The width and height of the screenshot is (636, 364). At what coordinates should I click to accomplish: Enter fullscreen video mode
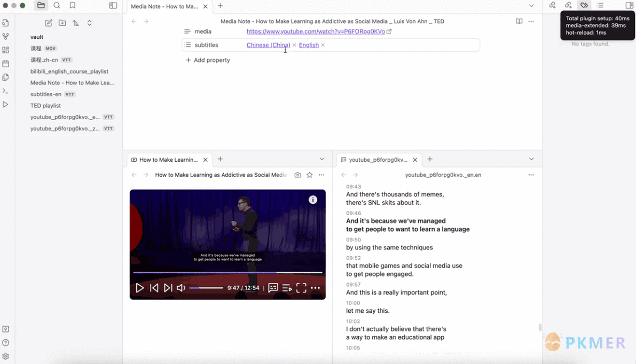click(301, 288)
